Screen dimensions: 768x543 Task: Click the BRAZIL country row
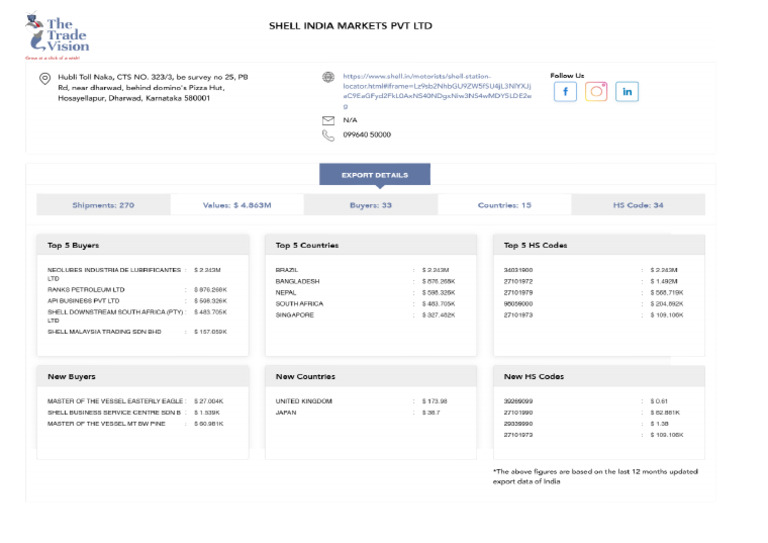point(365,270)
